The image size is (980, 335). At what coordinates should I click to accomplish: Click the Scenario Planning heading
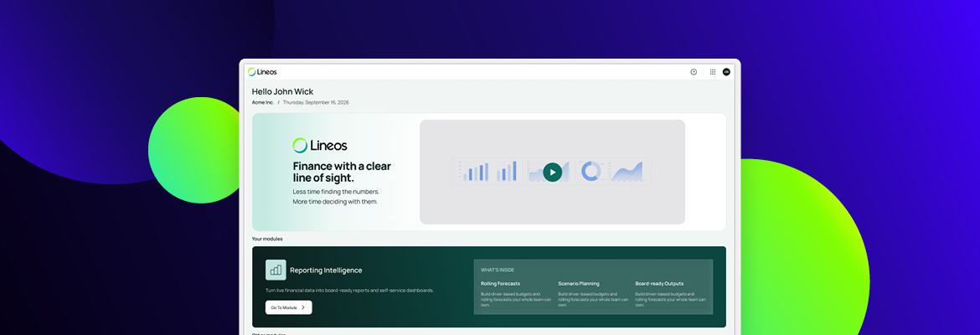point(579,283)
